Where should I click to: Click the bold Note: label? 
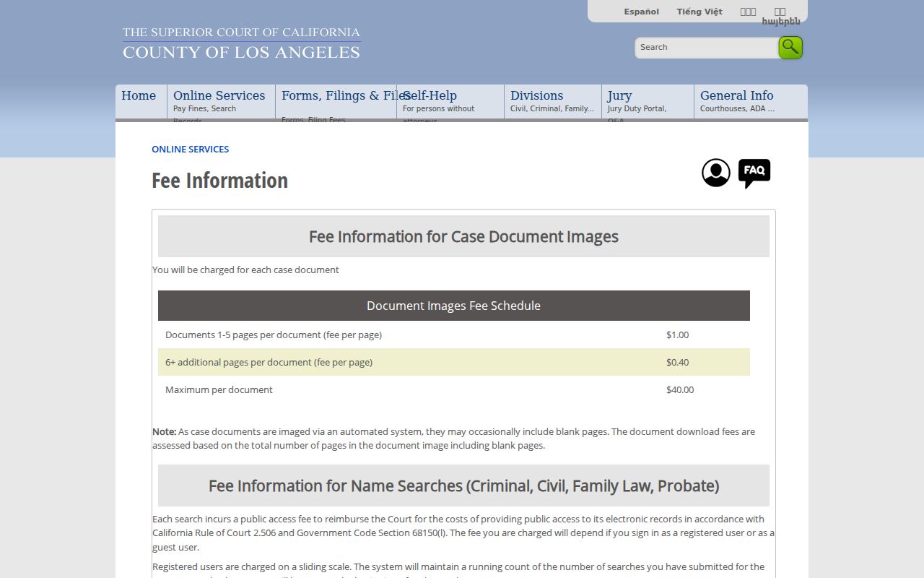[165, 431]
